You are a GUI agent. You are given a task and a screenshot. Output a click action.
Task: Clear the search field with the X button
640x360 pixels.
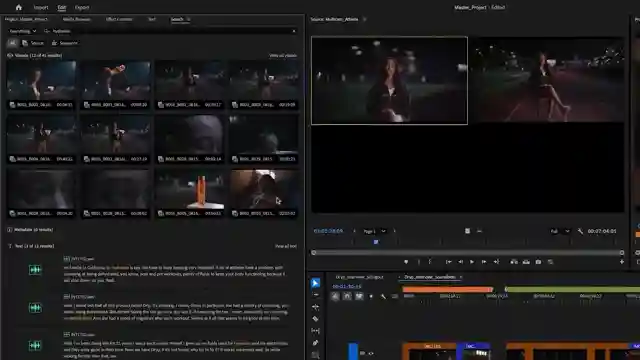294,31
